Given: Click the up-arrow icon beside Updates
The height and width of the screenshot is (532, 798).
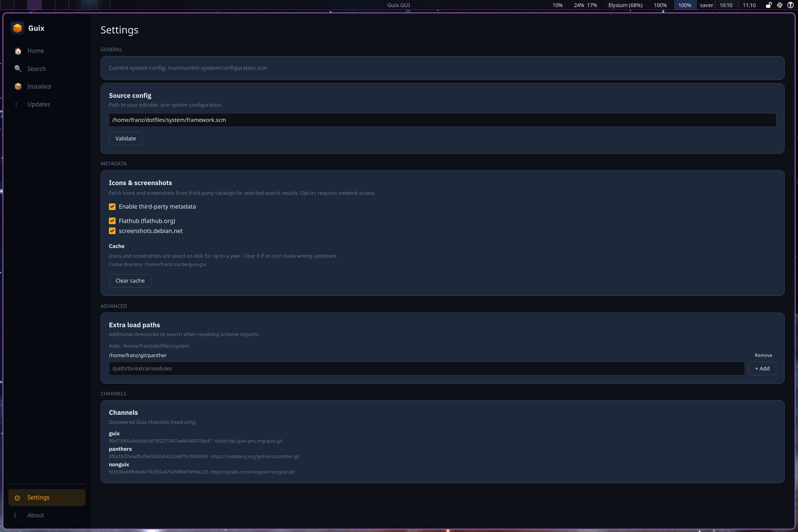Looking at the screenshot, I should tap(16, 104).
